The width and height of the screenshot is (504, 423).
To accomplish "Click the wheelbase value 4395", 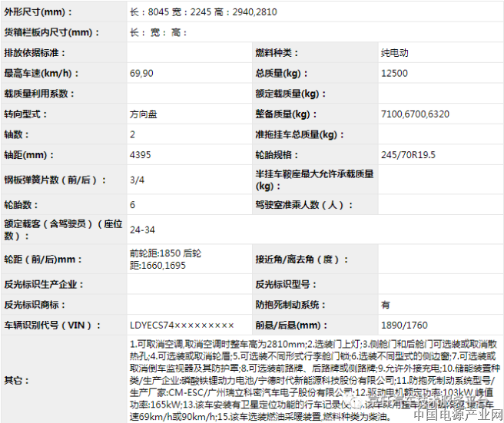I will (x=140, y=155).
